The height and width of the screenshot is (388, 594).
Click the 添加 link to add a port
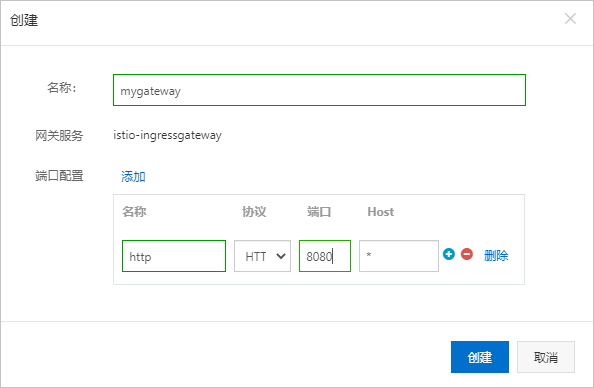click(133, 177)
